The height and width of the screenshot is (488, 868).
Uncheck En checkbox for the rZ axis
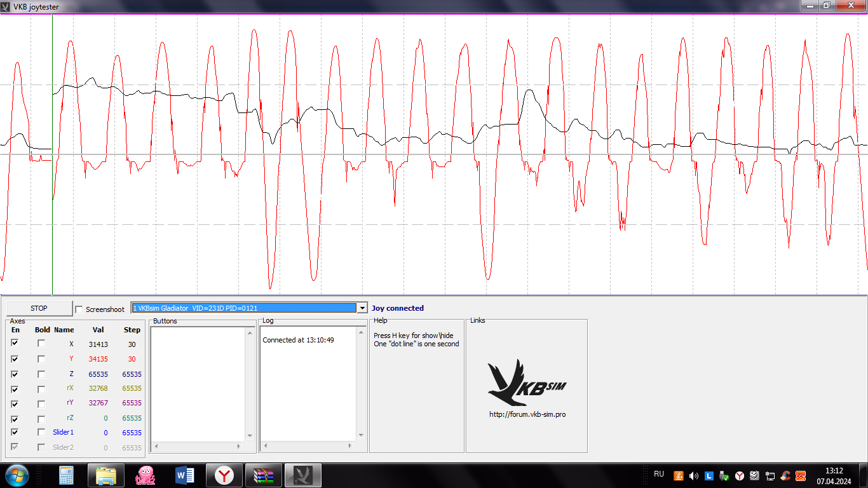(15, 419)
